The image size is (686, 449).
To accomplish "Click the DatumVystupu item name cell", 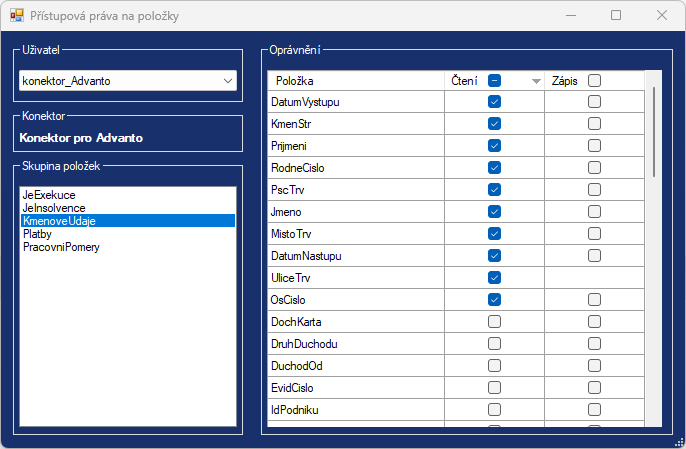I will (356, 102).
